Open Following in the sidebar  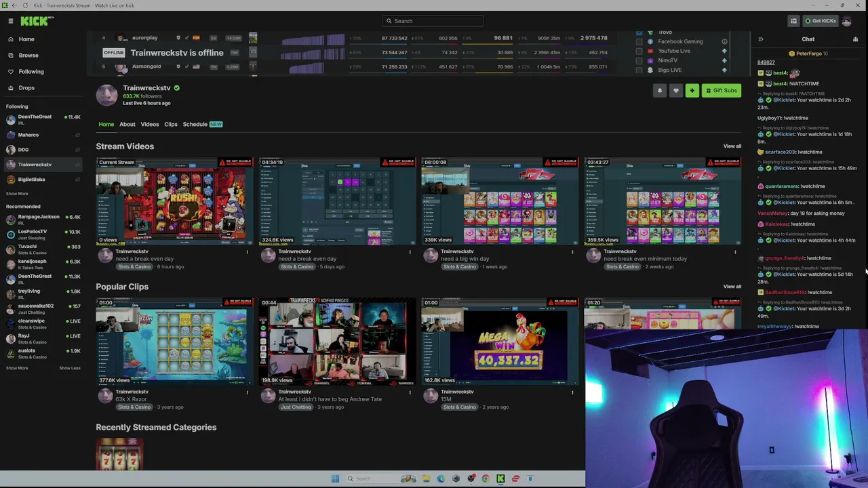(x=31, y=72)
